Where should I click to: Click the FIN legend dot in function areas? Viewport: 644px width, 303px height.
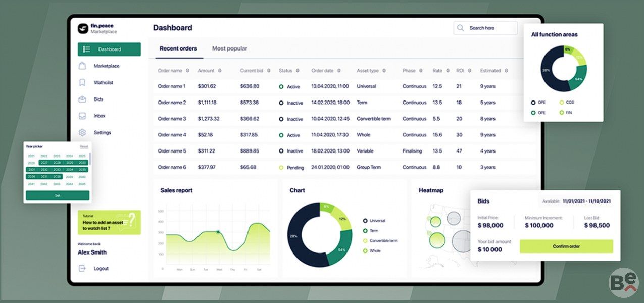[x=561, y=113]
